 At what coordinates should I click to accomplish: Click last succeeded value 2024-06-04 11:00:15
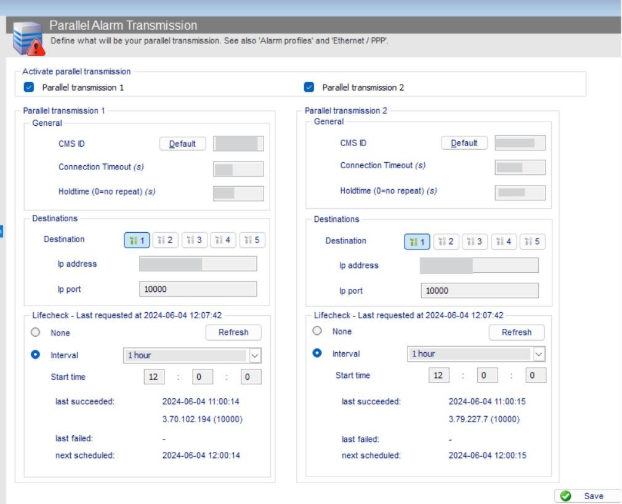pos(487,401)
